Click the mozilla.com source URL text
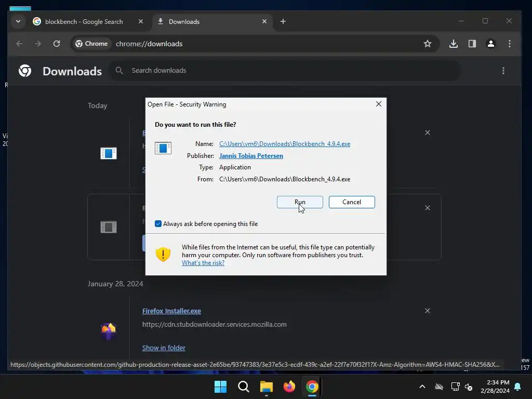The width and height of the screenshot is (532, 399). coord(215,324)
